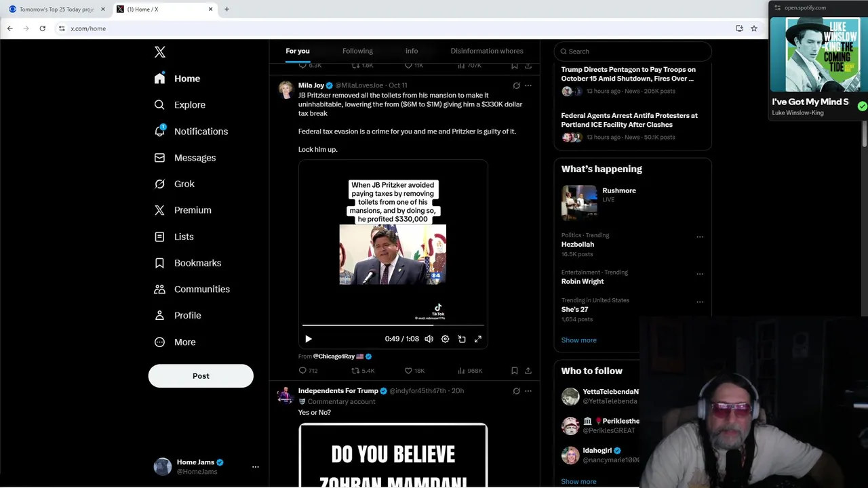Switch to Tomorrow's Top 25 Today tab
This screenshot has width=868, height=488.
57,9
